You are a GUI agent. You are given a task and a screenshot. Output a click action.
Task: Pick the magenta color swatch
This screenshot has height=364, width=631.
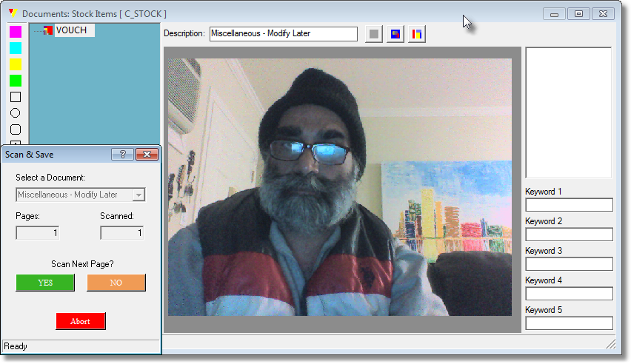[x=16, y=32]
